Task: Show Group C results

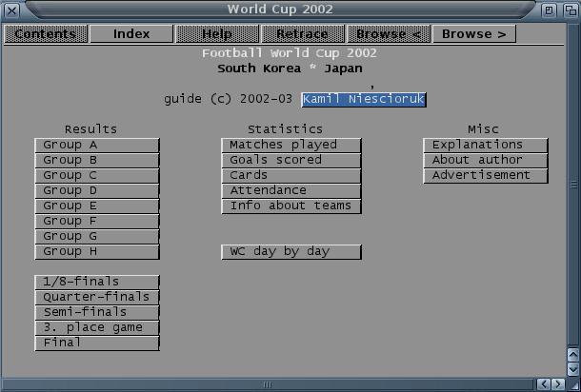Action: pyautogui.click(x=97, y=175)
